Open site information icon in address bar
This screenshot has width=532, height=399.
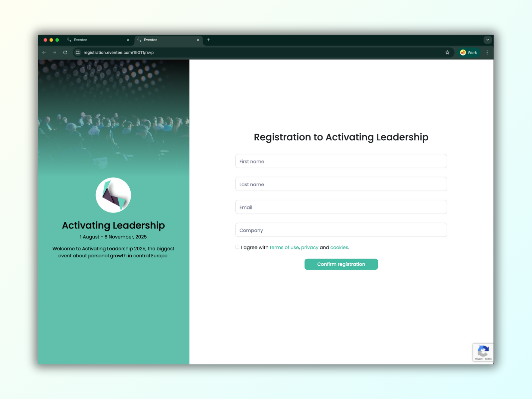point(78,53)
